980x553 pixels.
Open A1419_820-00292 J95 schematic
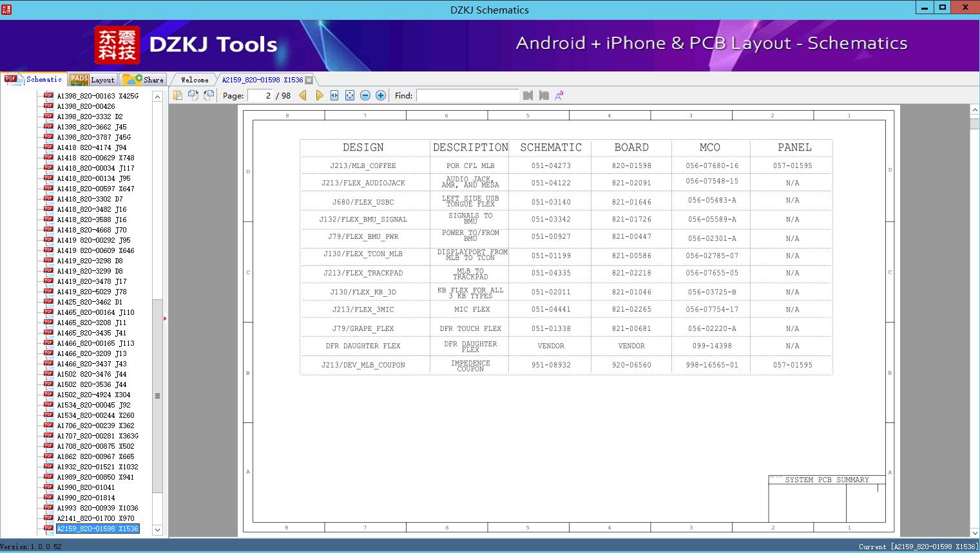click(93, 240)
